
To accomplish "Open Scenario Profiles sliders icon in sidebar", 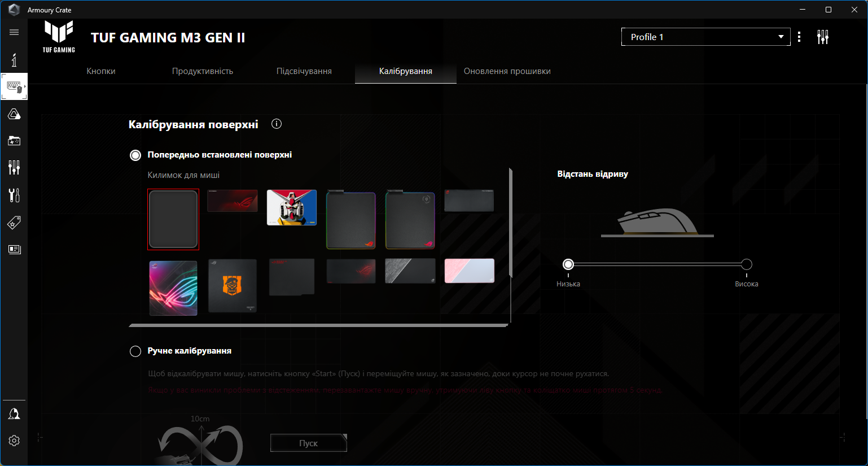I will [14, 167].
